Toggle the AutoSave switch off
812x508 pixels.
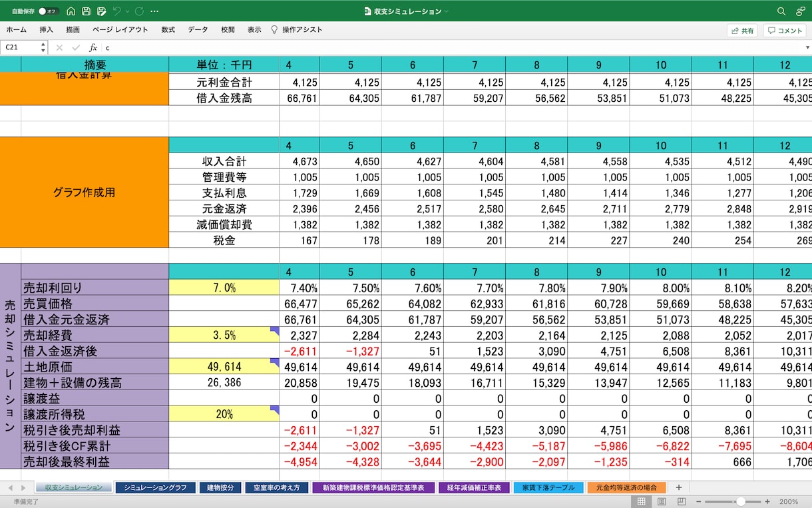point(49,11)
